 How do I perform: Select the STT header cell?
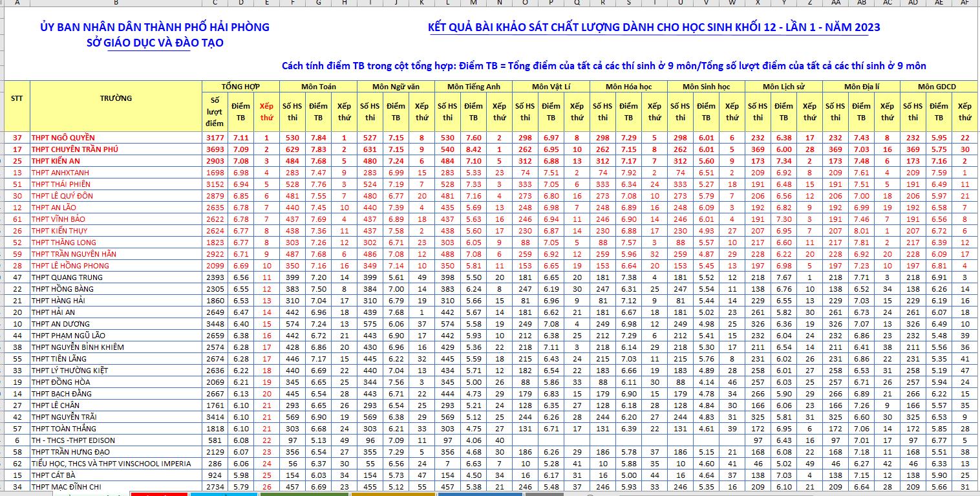click(17, 98)
